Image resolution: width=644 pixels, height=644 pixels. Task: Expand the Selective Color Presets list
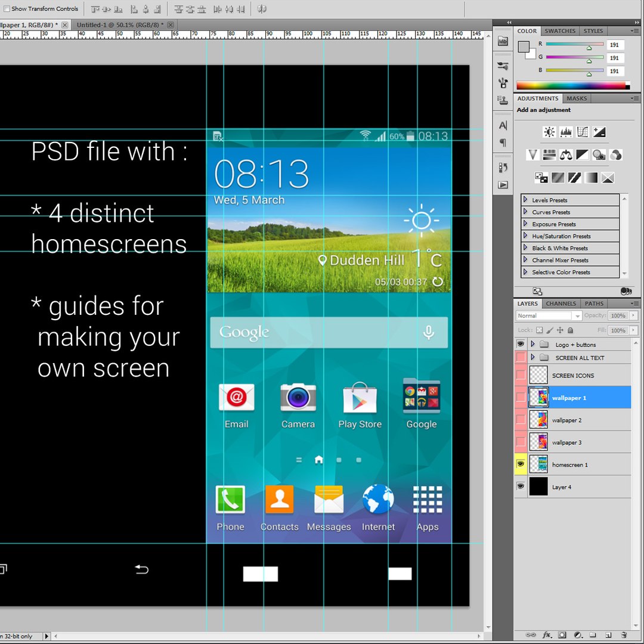click(x=525, y=271)
